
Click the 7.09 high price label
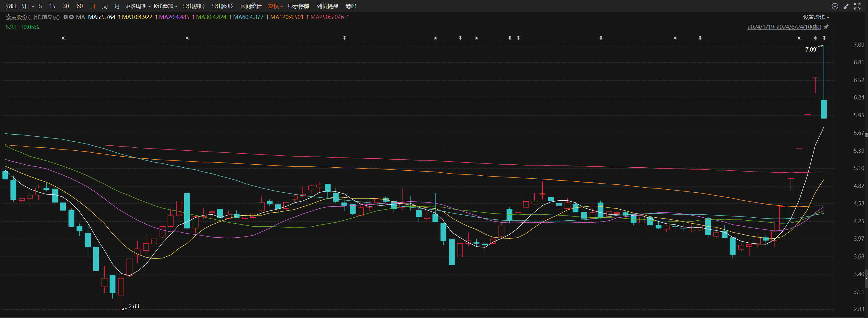(x=810, y=49)
